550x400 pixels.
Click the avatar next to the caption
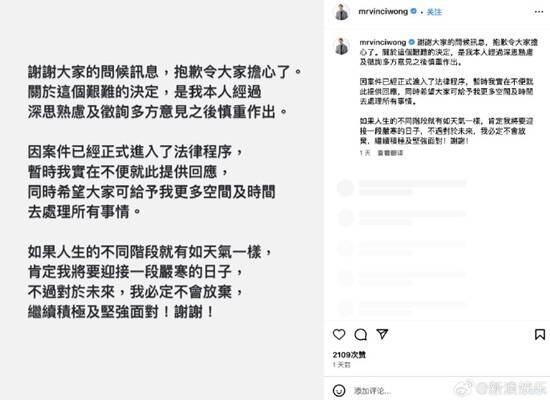[x=341, y=46]
